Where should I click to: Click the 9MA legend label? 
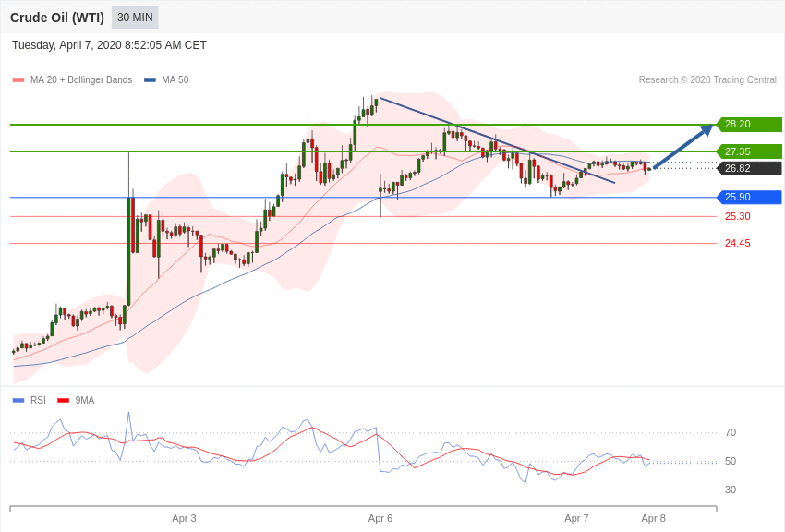(x=85, y=400)
